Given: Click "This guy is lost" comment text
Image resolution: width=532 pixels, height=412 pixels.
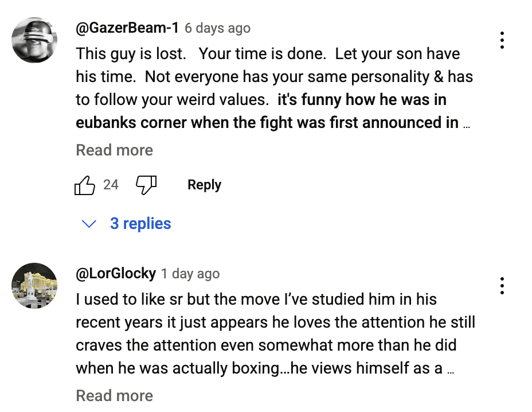Looking at the screenshot, I should (131, 54).
